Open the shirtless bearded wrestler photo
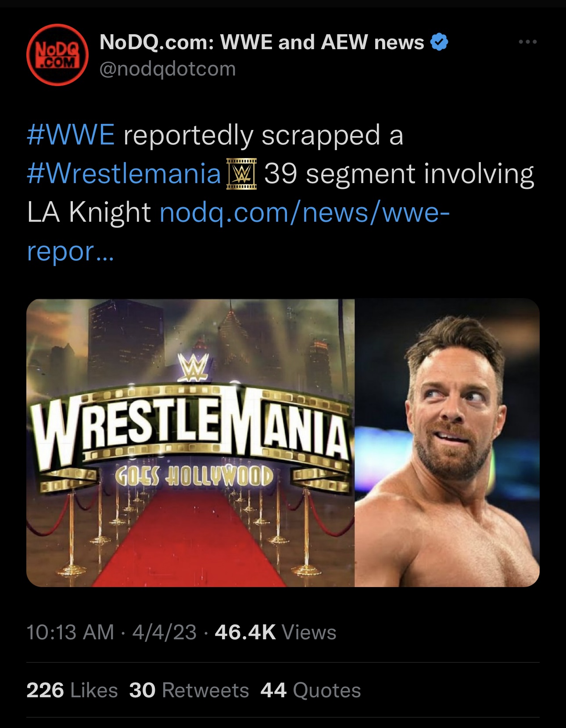The width and height of the screenshot is (566, 728). click(x=447, y=443)
